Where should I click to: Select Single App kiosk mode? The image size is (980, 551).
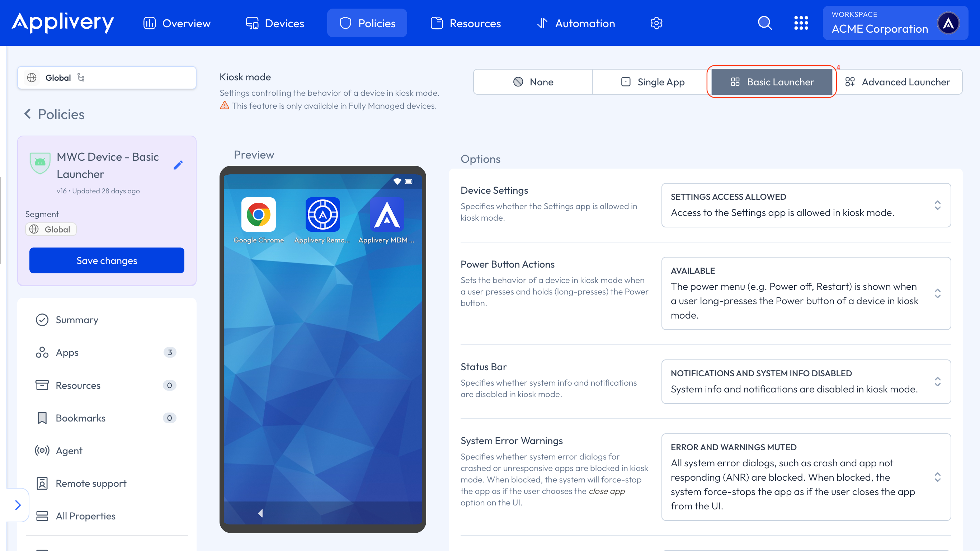pos(652,82)
